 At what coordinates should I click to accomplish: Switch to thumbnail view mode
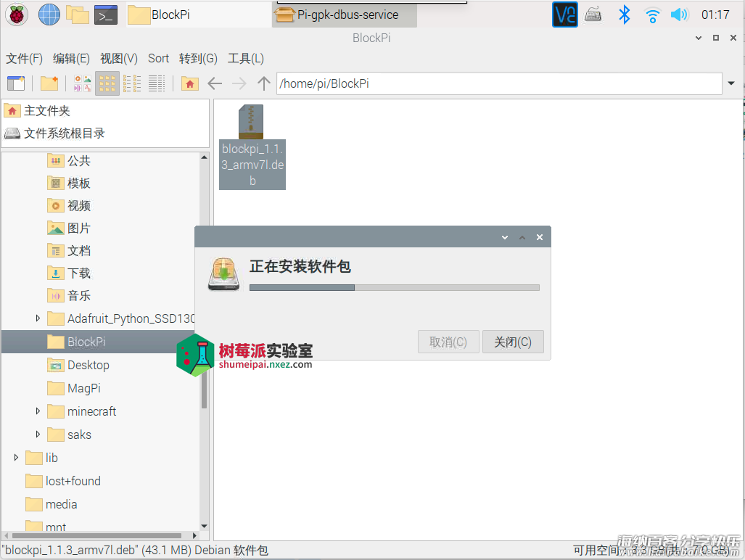click(82, 83)
